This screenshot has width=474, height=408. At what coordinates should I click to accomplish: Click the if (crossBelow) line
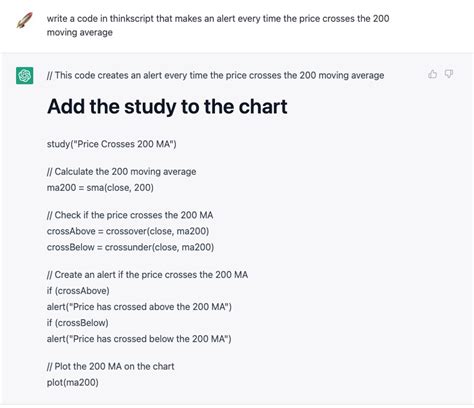click(x=78, y=323)
